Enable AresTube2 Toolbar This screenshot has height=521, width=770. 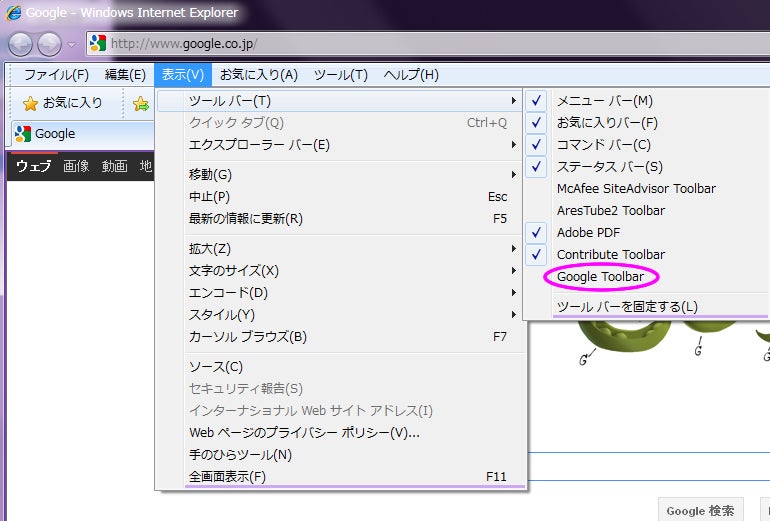click(x=647, y=211)
